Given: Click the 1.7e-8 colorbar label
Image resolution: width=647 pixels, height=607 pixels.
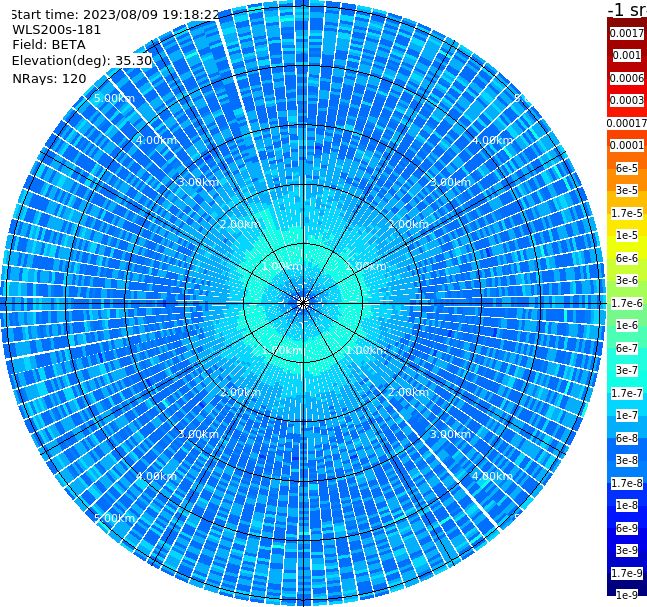Looking at the screenshot, I should [627, 483].
